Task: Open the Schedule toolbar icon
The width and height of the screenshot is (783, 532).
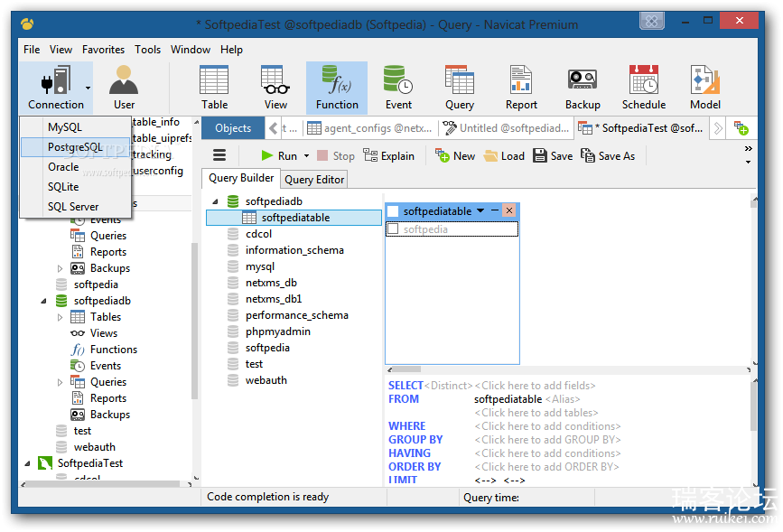Action: [x=644, y=88]
